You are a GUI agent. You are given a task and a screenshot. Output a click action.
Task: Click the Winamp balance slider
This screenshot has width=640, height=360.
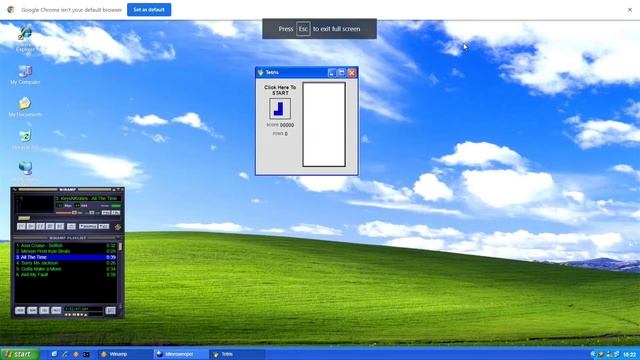pos(93,213)
